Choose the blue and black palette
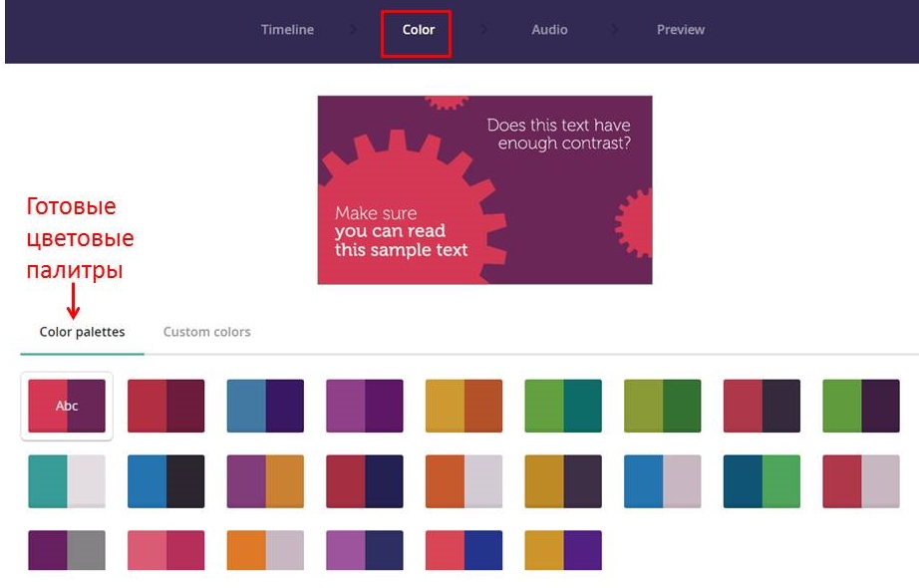 165,481
